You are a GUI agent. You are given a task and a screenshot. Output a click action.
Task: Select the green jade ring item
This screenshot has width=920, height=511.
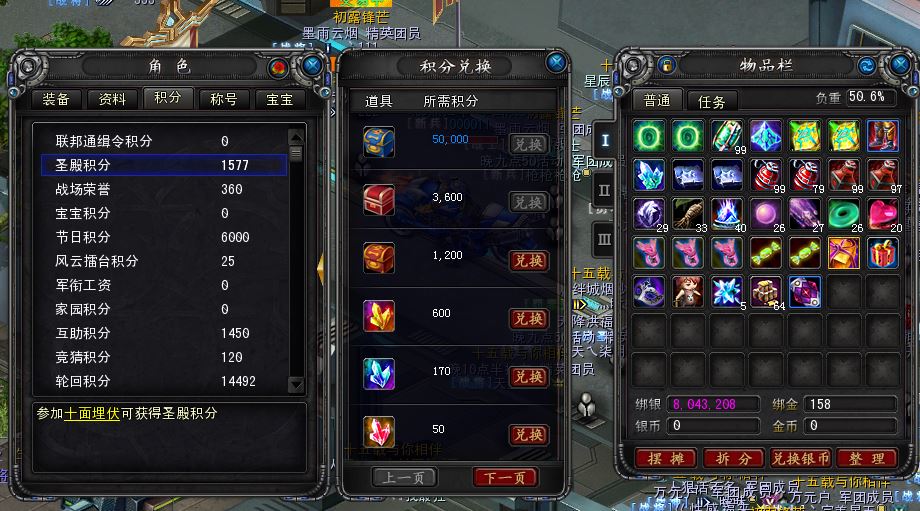(x=844, y=214)
